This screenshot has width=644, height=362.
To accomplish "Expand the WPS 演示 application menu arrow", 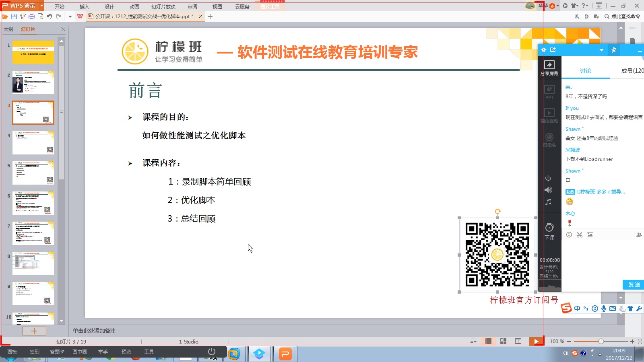I will tap(41, 6).
